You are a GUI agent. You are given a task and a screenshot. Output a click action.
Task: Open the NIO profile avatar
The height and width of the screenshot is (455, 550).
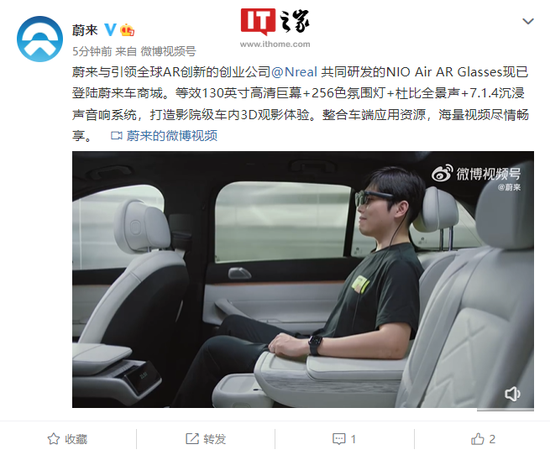click(x=40, y=39)
